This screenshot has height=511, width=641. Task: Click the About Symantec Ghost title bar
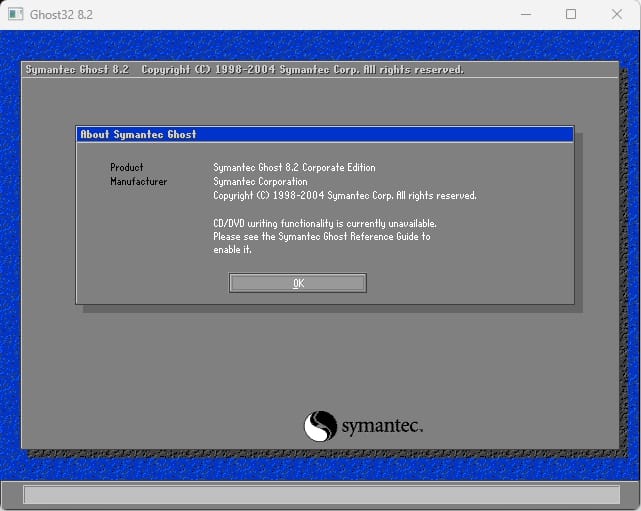click(325, 134)
